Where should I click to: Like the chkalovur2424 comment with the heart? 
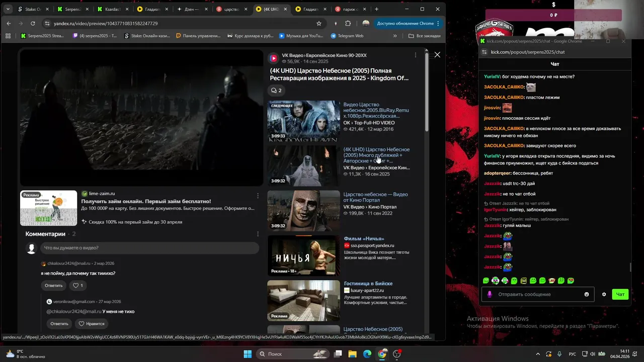point(78,286)
